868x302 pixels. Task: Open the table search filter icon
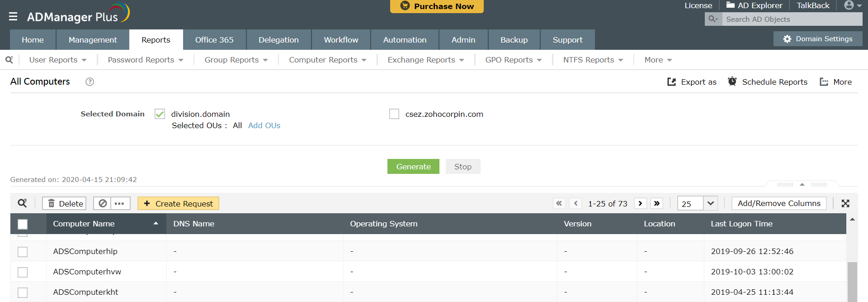pyautogui.click(x=22, y=203)
